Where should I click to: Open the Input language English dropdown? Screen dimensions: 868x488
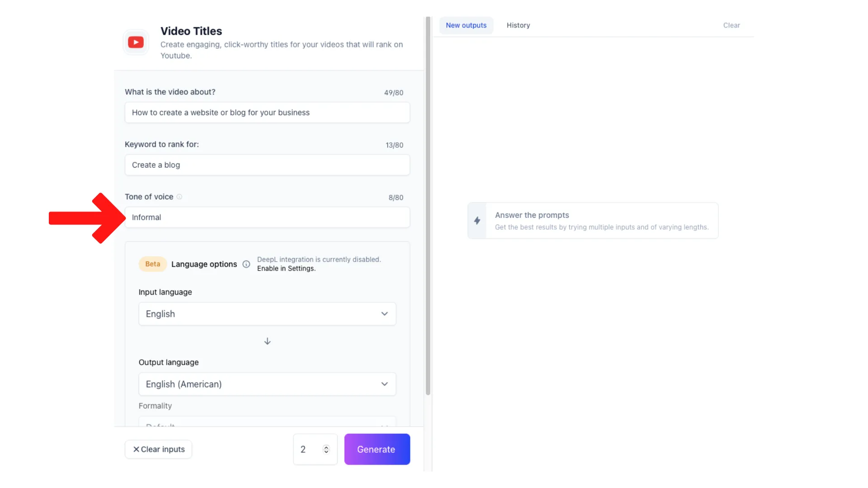(x=267, y=314)
